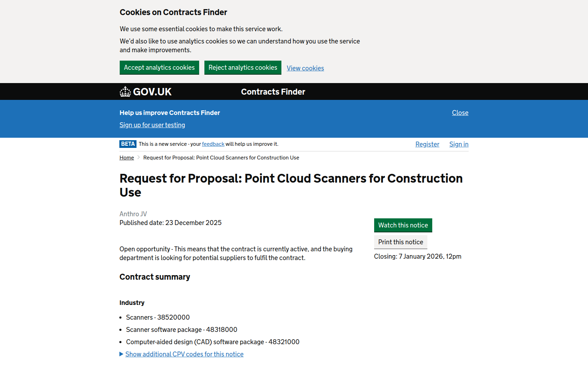Screen dimensions: 588x368
Task: Click the GOV.UK crown logo icon
Action: (125, 92)
